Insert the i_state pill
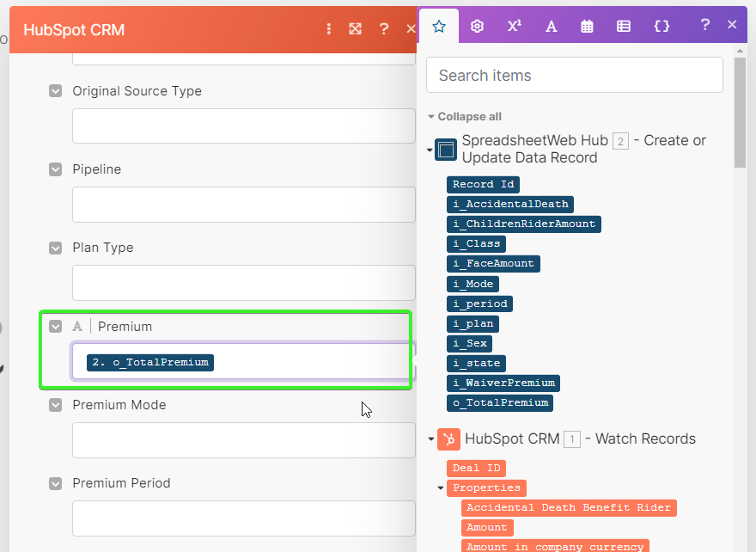Screen dimensions: 756x552 pos(476,363)
